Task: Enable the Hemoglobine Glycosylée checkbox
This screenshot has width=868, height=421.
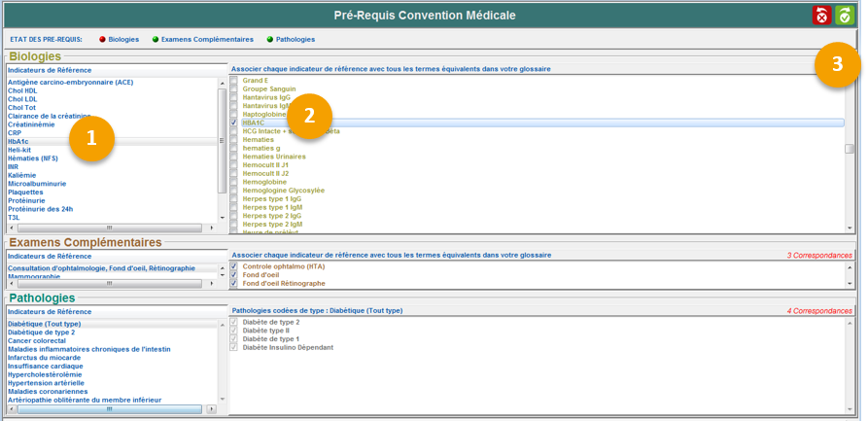Action: (x=234, y=192)
